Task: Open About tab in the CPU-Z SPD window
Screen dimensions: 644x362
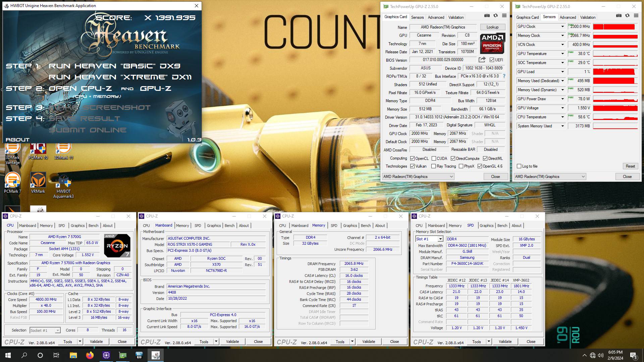Action: point(517,226)
